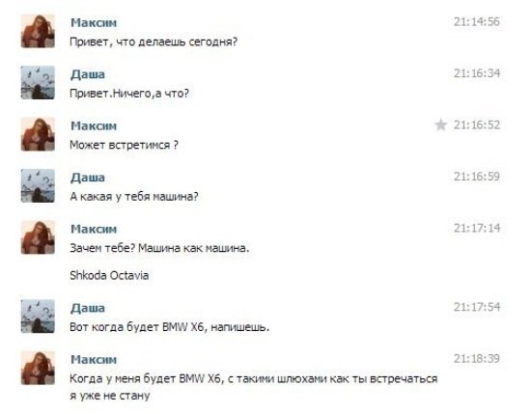Select message "Привет.Ничего,а что?"
532x414 pixels.
(x=129, y=94)
